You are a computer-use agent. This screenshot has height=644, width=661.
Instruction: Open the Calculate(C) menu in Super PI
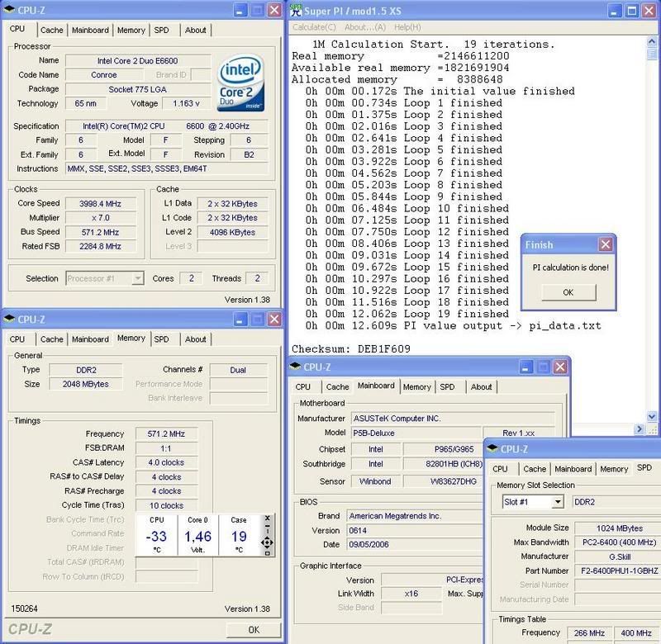(313, 27)
